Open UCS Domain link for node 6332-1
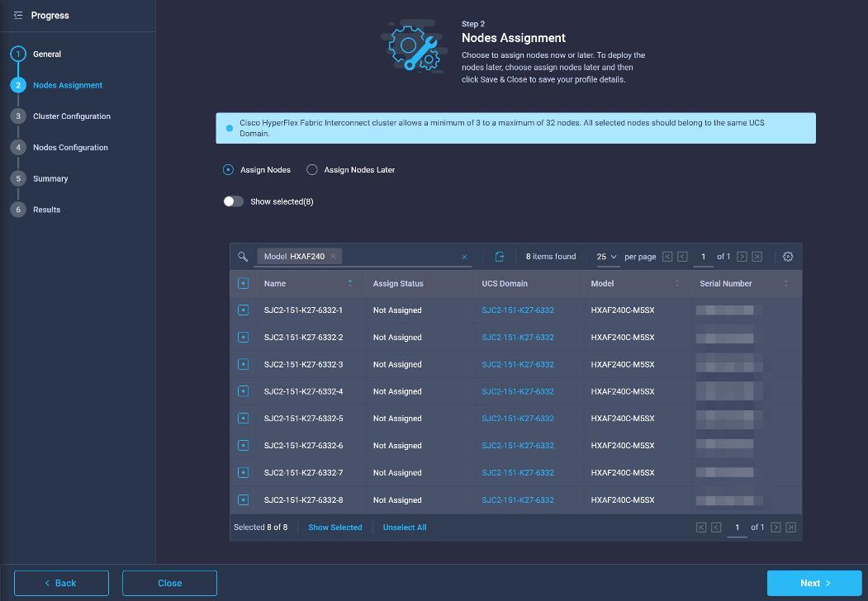The image size is (868, 601). [x=518, y=310]
